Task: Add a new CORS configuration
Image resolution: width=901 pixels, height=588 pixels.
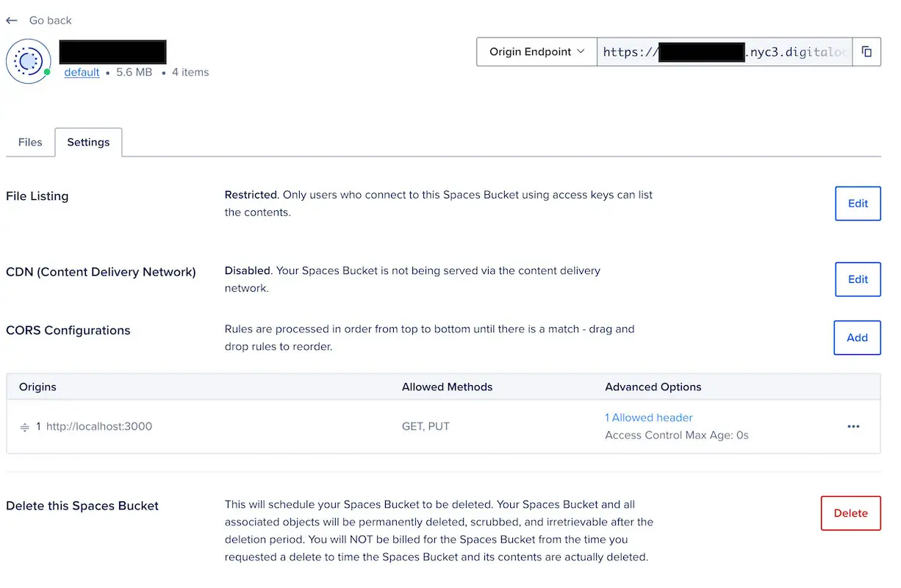Action: pyautogui.click(x=857, y=338)
